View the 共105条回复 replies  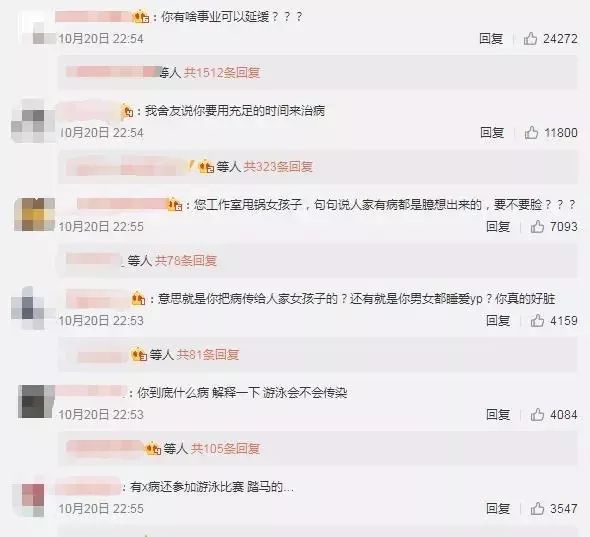pos(225,449)
